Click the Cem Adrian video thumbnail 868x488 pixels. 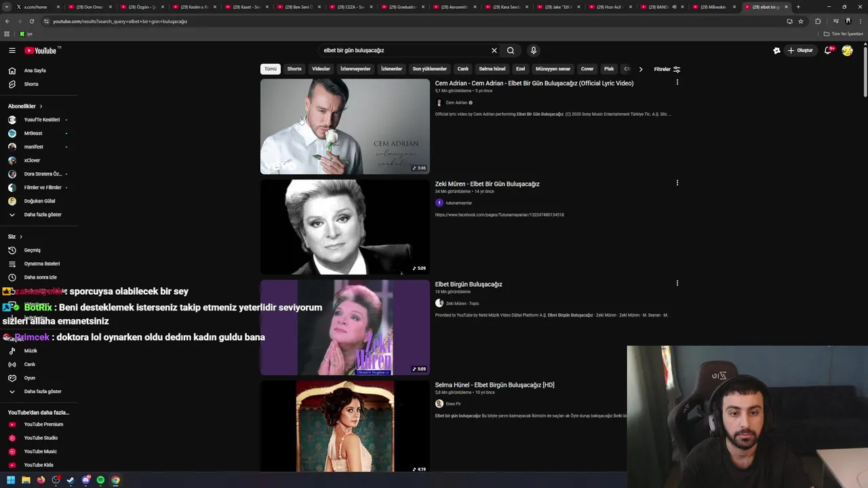click(345, 127)
